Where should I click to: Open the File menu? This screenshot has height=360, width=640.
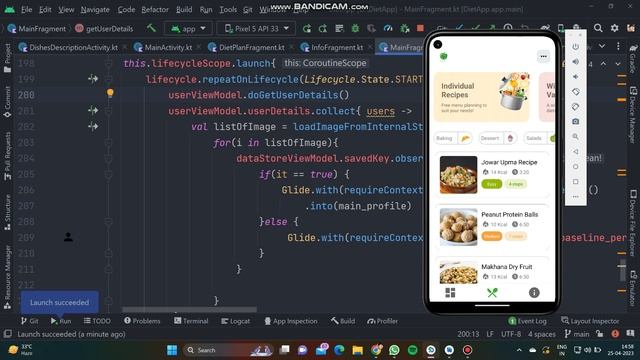pos(27,9)
